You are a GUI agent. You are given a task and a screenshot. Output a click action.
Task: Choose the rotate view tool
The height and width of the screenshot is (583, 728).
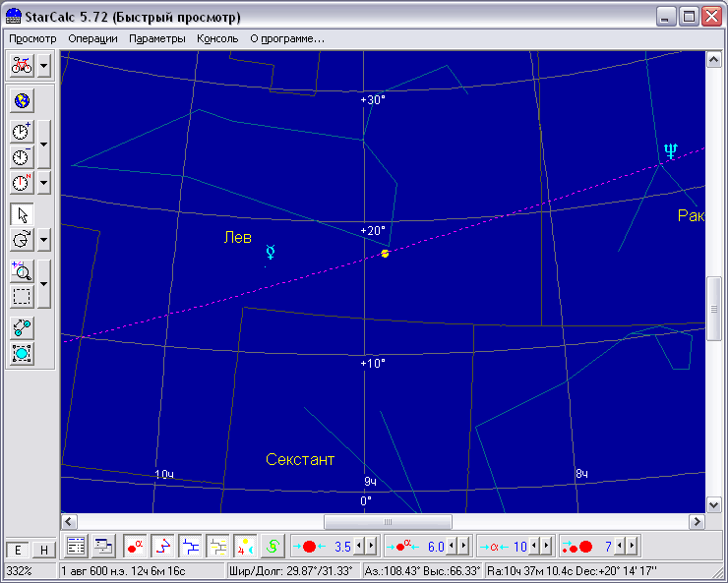[x=22, y=240]
